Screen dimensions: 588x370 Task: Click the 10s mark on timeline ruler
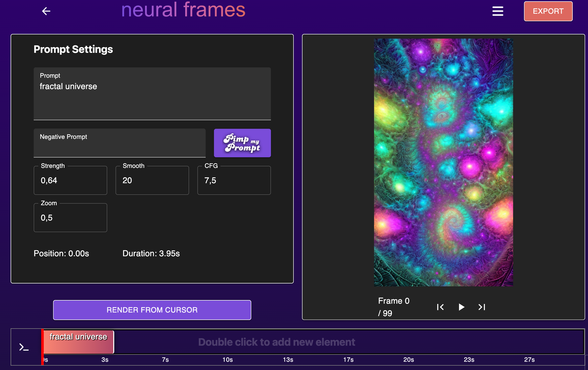pos(227,360)
